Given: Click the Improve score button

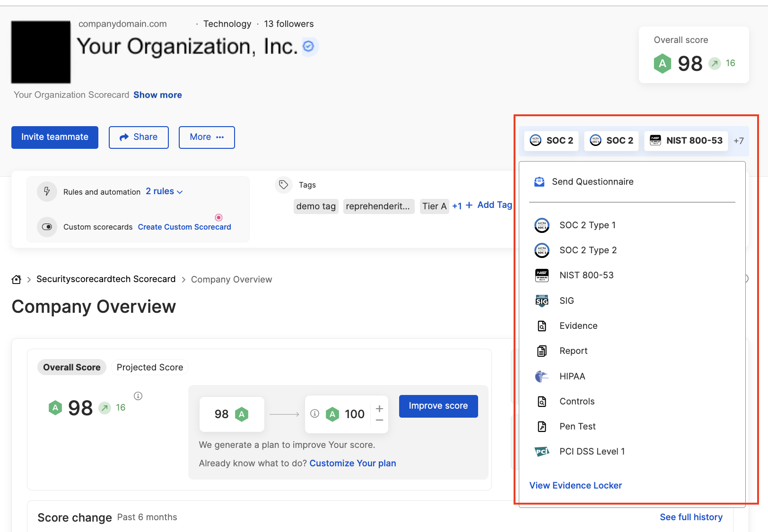Looking at the screenshot, I should pos(438,406).
